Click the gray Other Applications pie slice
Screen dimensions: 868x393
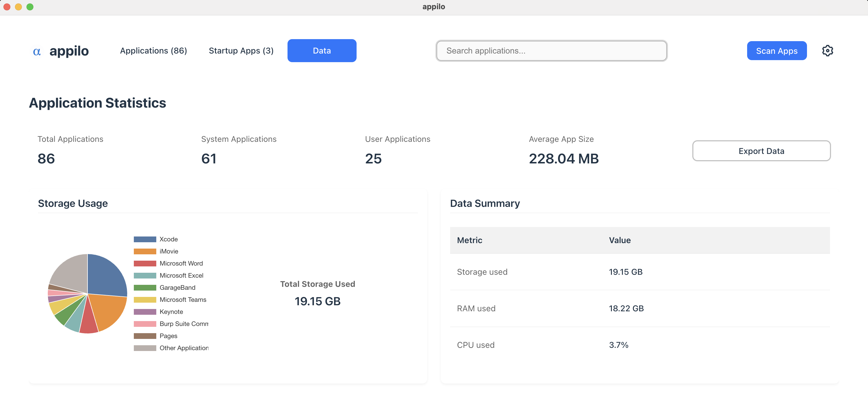click(x=71, y=272)
